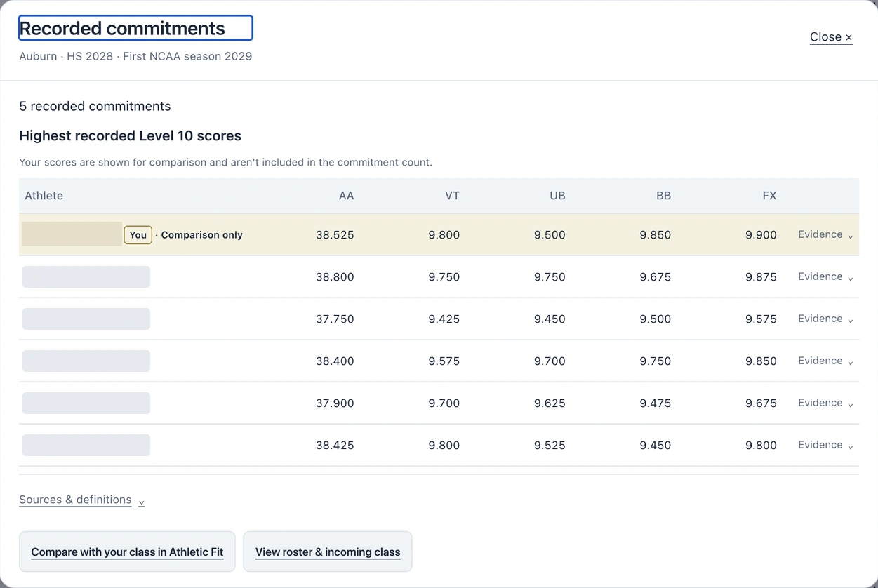Click the 37.750 all-around score

[x=335, y=319]
